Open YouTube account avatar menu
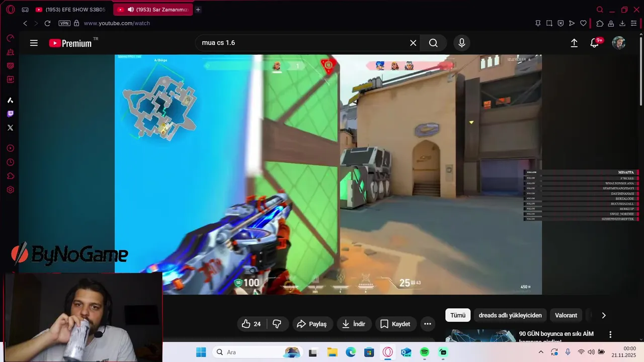The height and width of the screenshot is (362, 644). click(x=618, y=43)
